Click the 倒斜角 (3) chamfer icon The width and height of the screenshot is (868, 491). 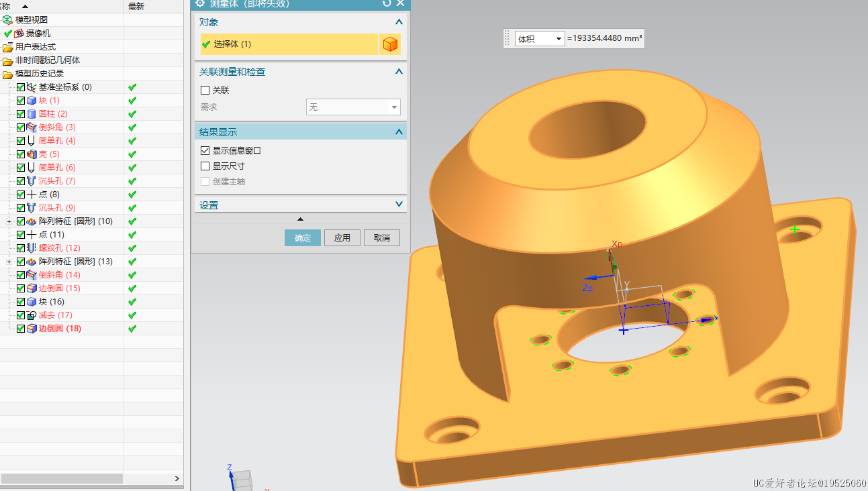32,127
